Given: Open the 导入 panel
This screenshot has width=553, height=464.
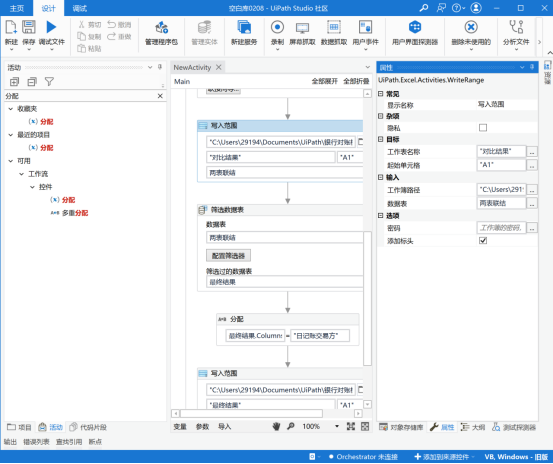Looking at the screenshot, I should (x=224, y=427).
